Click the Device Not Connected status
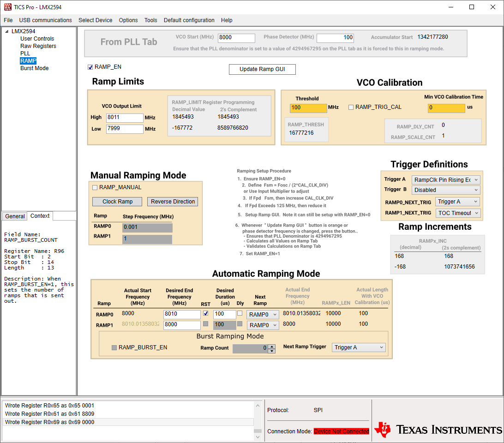This screenshot has width=504, height=443. (x=342, y=431)
